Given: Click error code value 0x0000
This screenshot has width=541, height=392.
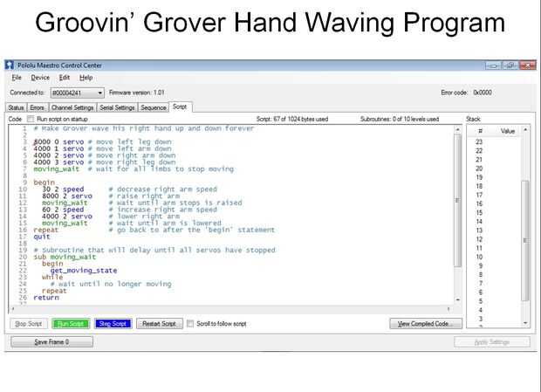Looking at the screenshot, I should pos(483,93).
